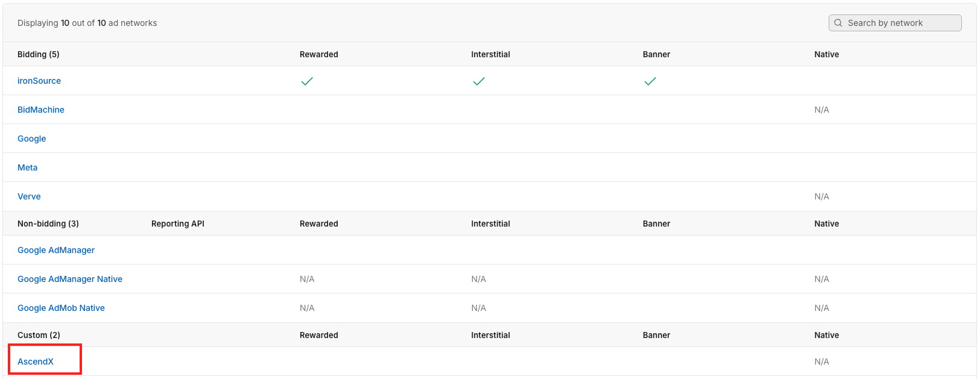Click AscendX's Native N/A cell
The image size is (980, 379).
(822, 362)
